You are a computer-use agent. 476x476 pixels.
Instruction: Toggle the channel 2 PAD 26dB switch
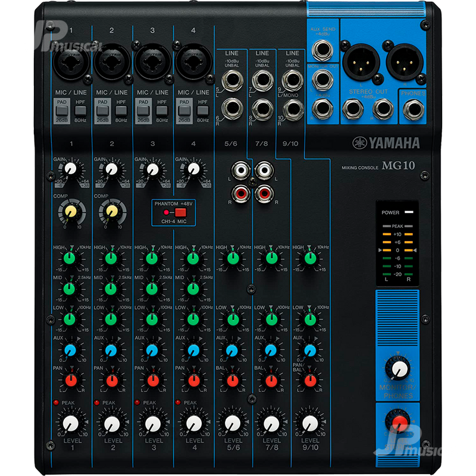point(102,111)
